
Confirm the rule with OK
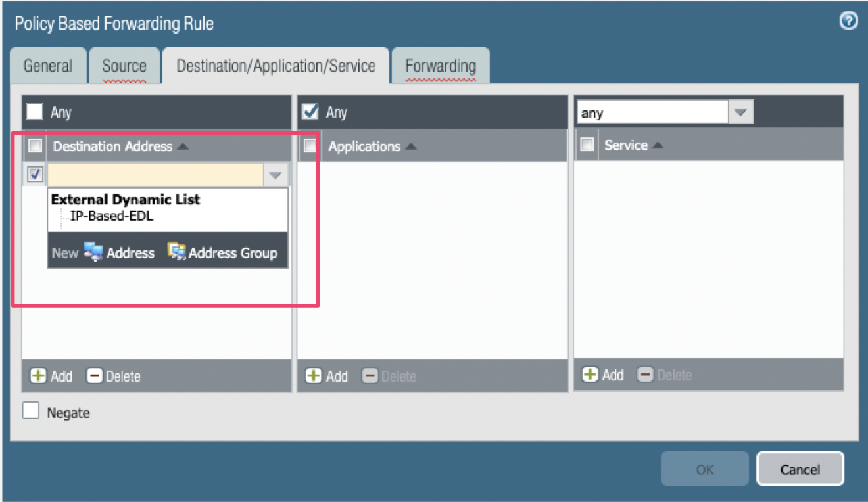click(705, 469)
